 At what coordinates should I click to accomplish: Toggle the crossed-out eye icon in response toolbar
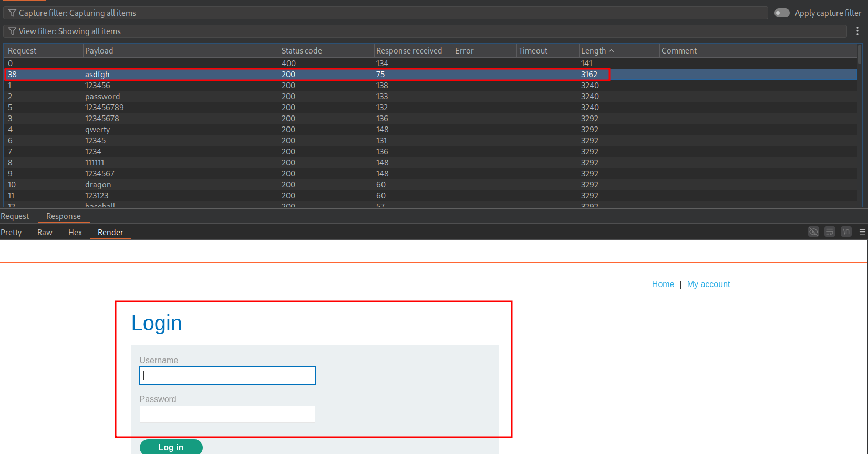pyautogui.click(x=813, y=232)
